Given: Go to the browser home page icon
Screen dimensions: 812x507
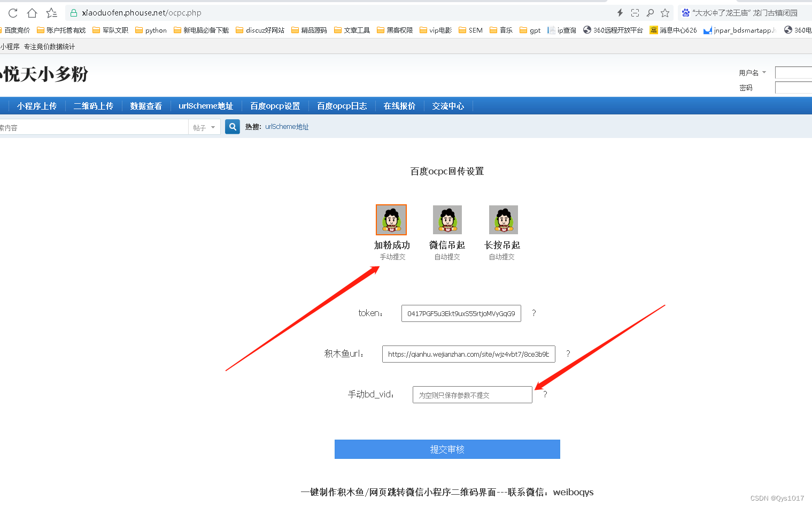Looking at the screenshot, I should [x=32, y=13].
